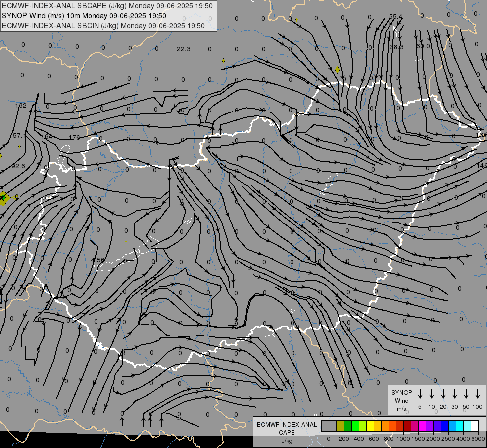Click the SYNOP Wind m/s legend label
This screenshot has width=487, height=448.
tap(401, 400)
